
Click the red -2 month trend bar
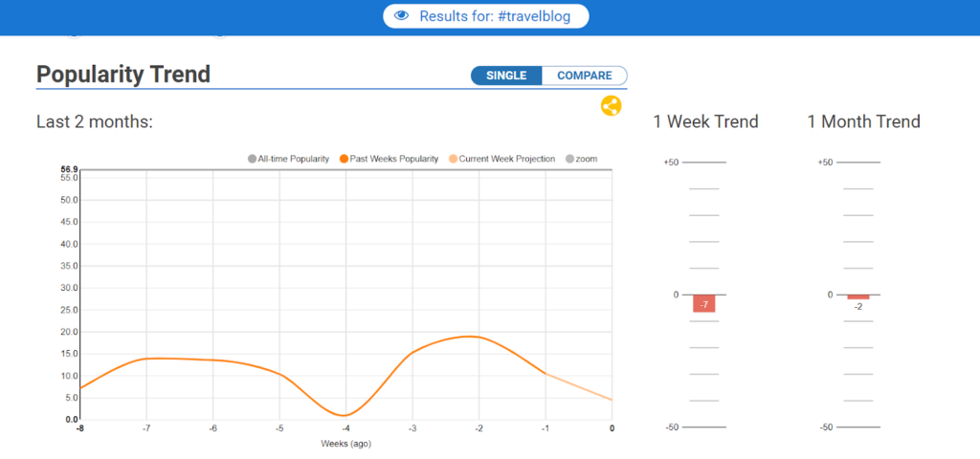858,297
